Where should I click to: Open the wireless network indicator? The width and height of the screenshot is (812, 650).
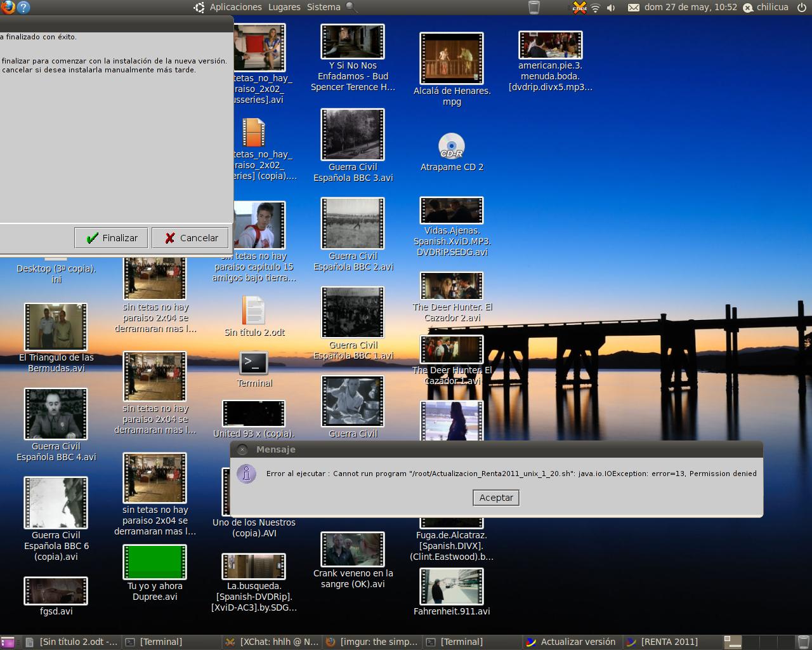point(596,8)
